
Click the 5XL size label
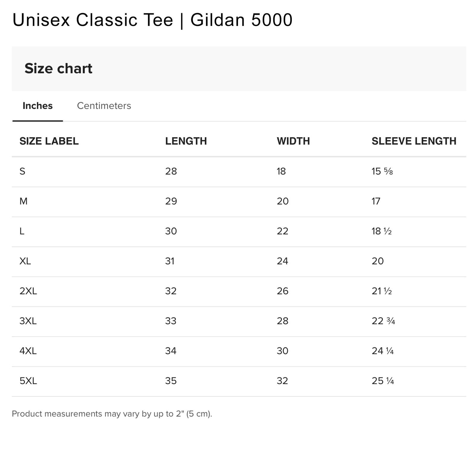coord(28,381)
